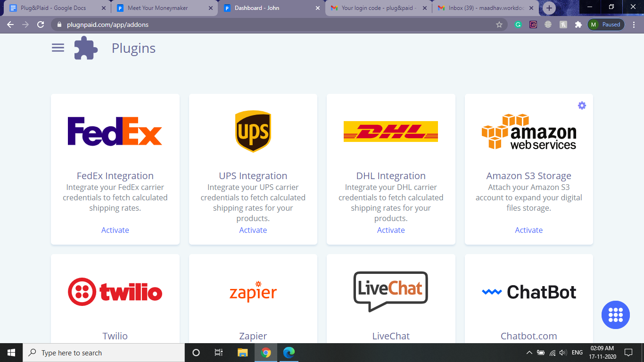Click the LiveChat logo
The height and width of the screenshot is (362, 644).
[x=391, y=291]
